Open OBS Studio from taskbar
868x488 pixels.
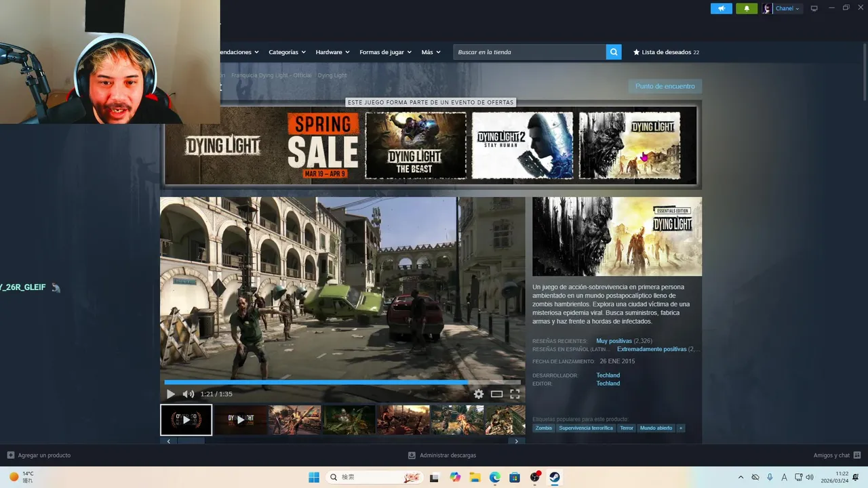(535, 477)
